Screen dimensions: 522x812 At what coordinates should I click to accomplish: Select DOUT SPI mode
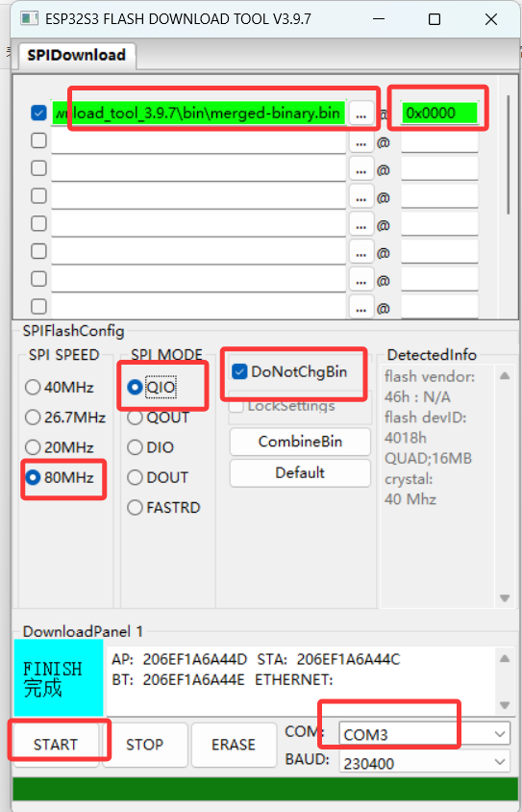coord(158,477)
